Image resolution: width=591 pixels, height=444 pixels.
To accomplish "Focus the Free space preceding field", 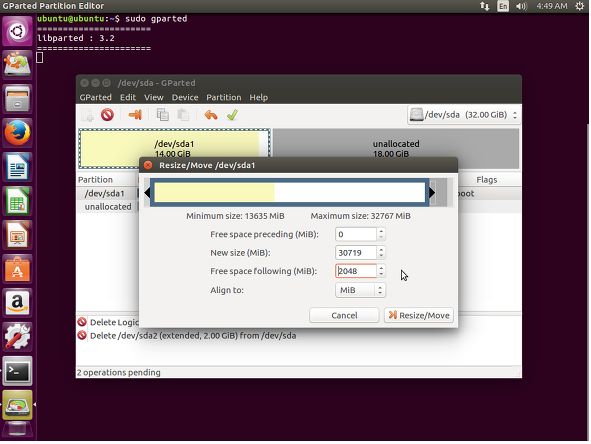I will (356, 234).
